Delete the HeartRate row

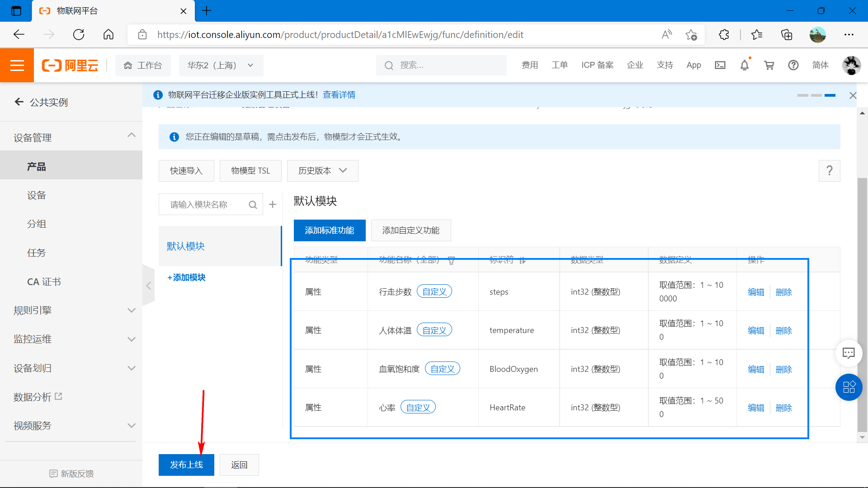[x=784, y=408]
